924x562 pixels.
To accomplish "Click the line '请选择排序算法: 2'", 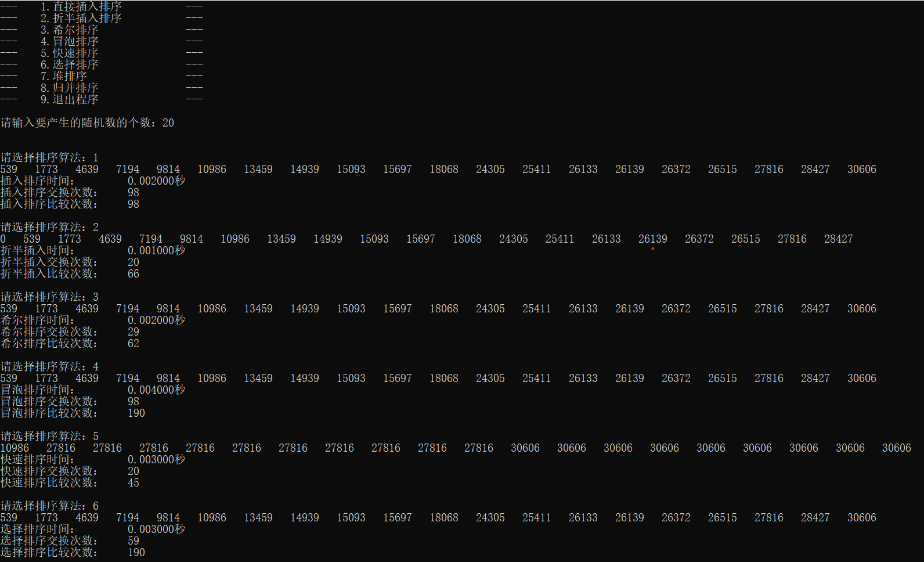I will point(49,227).
